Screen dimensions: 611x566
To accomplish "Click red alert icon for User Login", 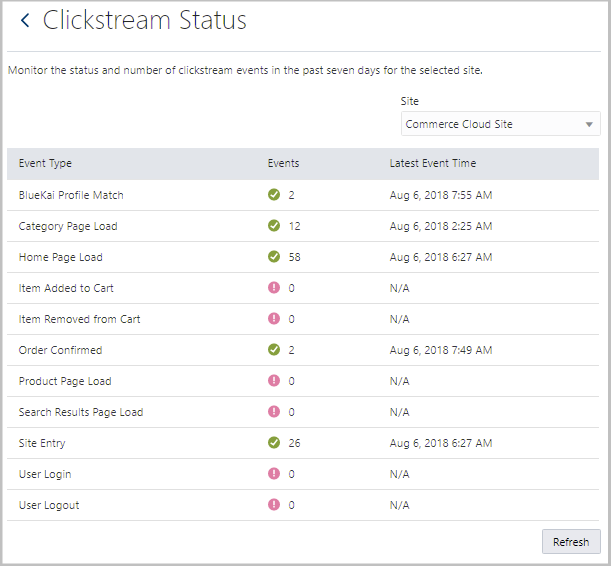I will (x=274, y=474).
